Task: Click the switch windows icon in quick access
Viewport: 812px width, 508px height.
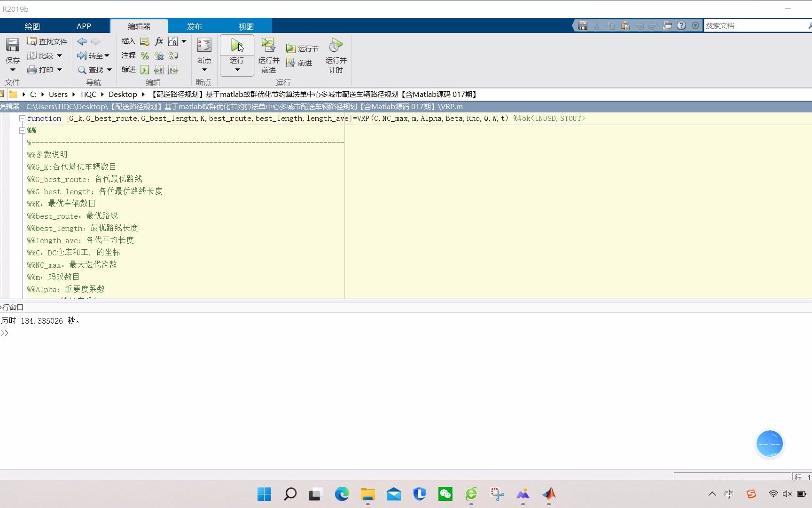Action: pos(667,26)
